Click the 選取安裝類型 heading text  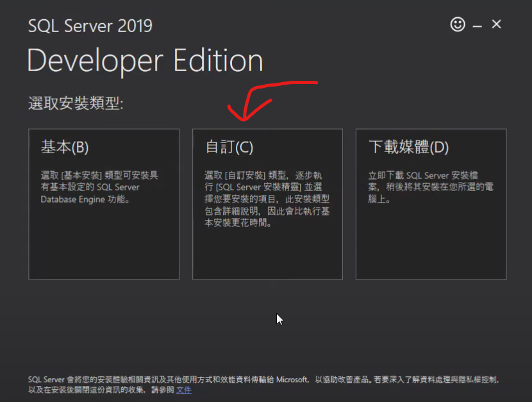coord(76,103)
